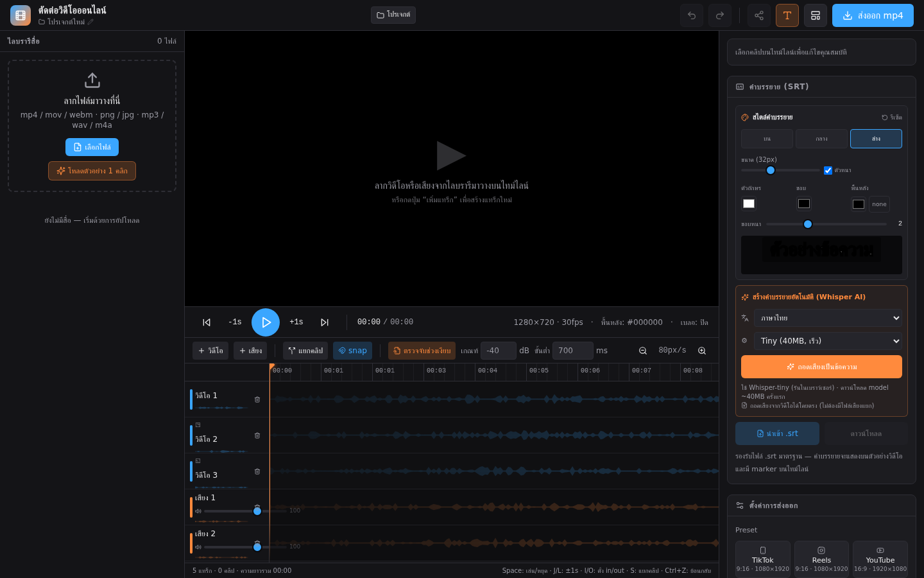The image size is (924, 578).
Task: Jump to the start of timeline
Action: [x=207, y=322]
